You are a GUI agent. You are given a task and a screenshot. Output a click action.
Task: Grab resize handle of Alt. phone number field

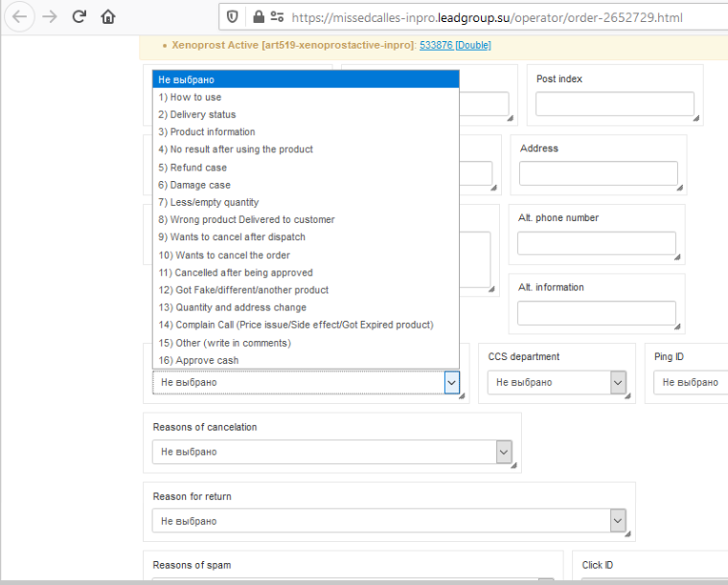point(677,257)
